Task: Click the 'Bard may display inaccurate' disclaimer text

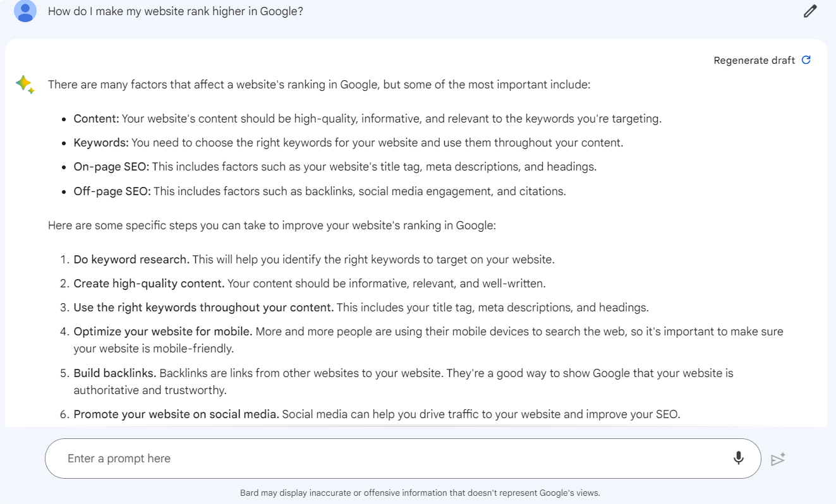Action: click(x=420, y=493)
